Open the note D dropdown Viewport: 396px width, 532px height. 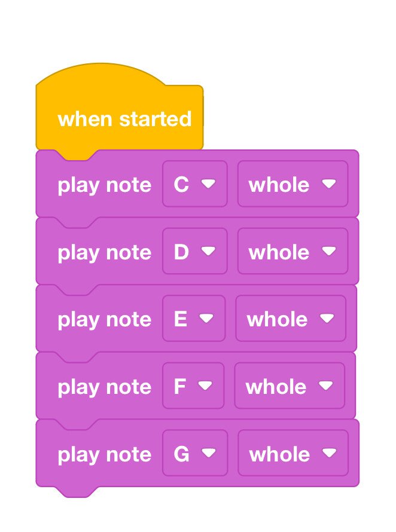point(195,251)
